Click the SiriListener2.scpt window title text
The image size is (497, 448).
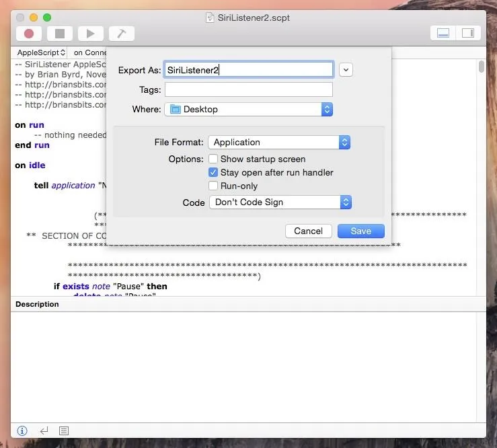(254, 17)
